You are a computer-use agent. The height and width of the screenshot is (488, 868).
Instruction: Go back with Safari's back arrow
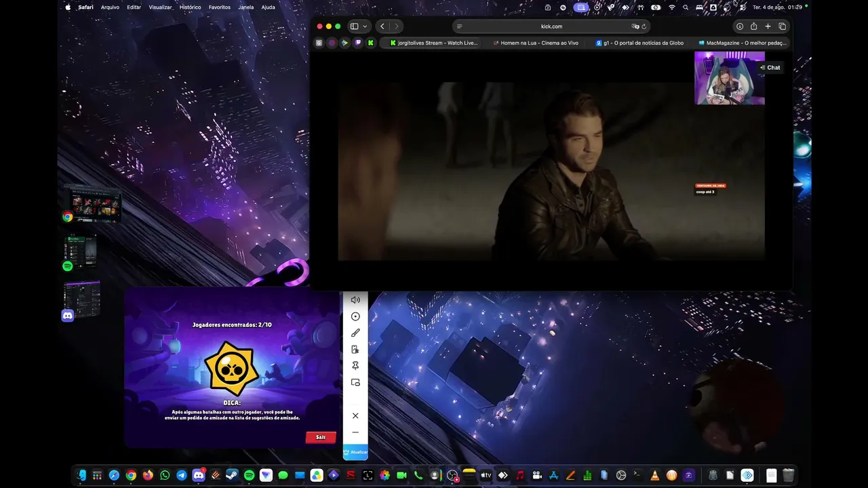[382, 26]
